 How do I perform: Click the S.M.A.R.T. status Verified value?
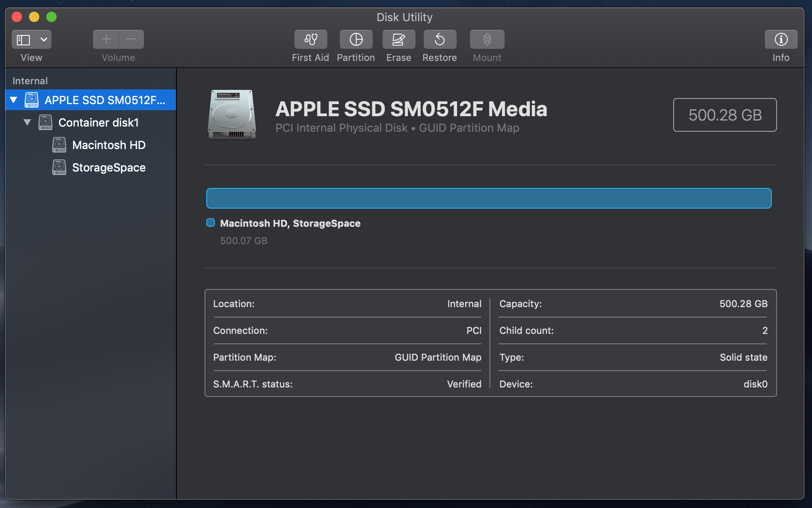pyautogui.click(x=464, y=384)
